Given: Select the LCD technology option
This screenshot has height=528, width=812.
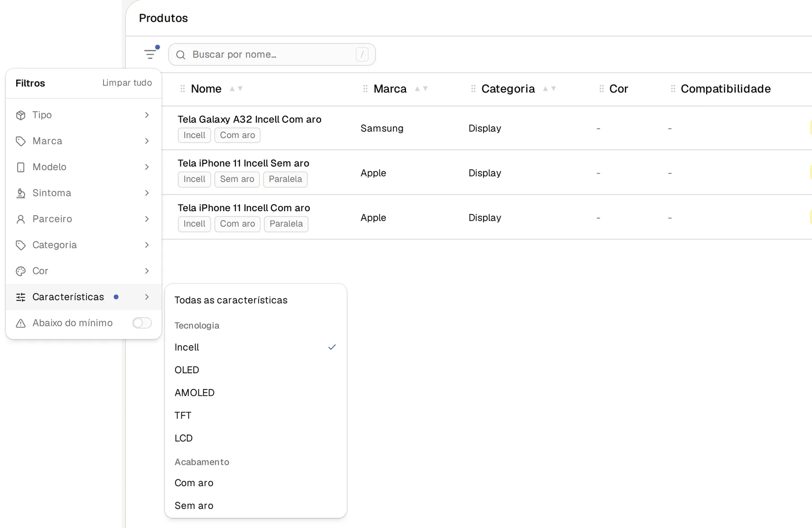Looking at the screenshot, I should [256, 438].
